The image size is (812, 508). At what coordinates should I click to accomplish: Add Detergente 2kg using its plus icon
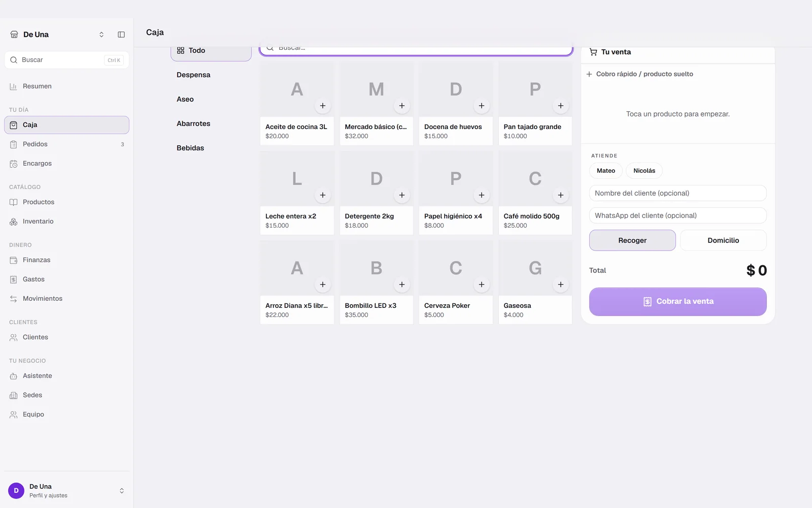pos(402,195)
